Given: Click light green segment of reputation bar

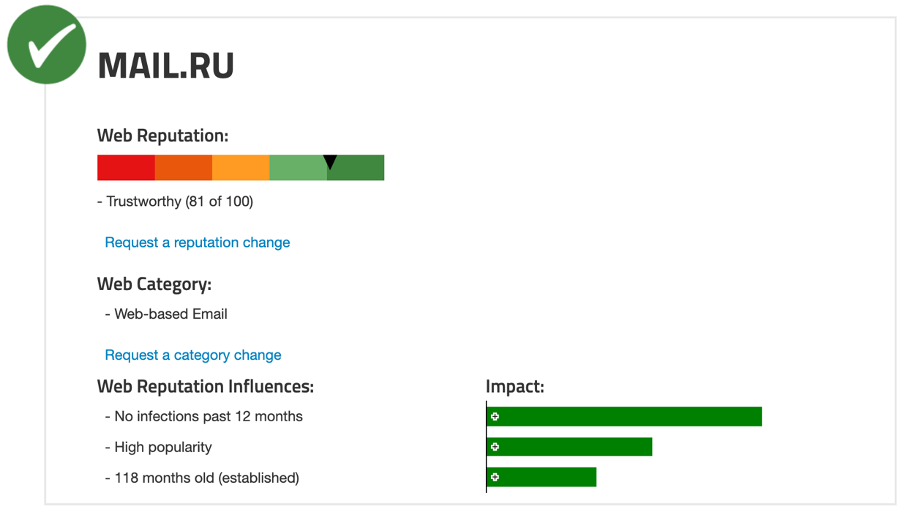Looking at the screenshot, I should pos(297,170).
